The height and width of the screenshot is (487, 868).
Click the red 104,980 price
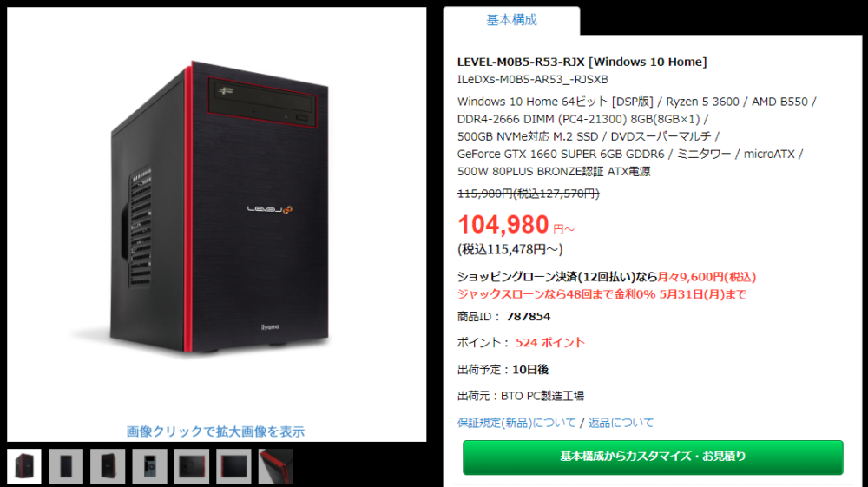pos(503,225)
